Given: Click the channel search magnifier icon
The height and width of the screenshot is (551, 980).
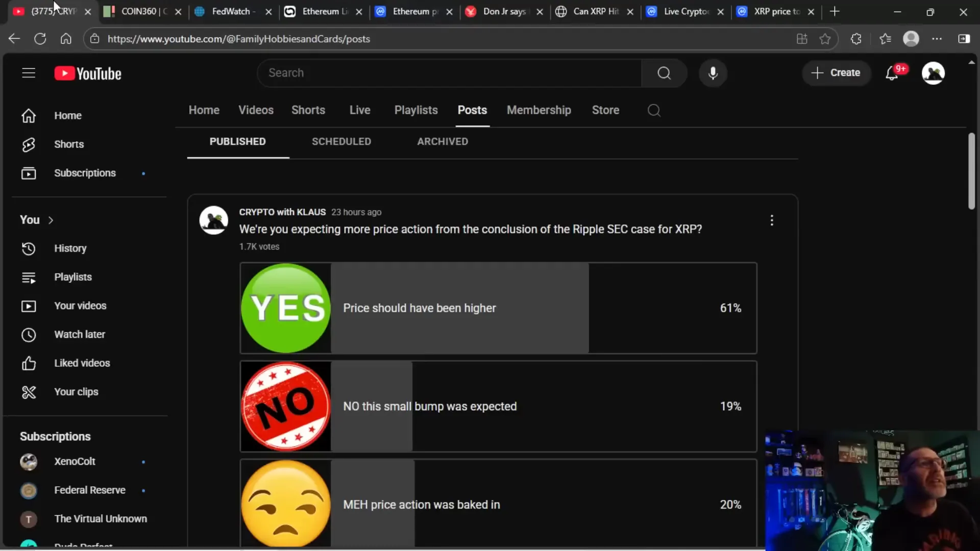Looking at the screenshot, I should [x=654, y=110].
